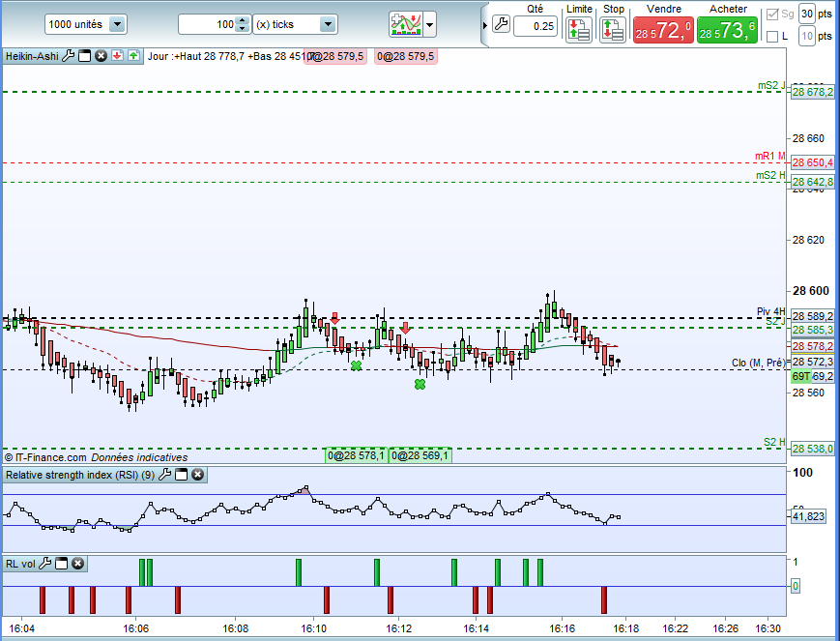
Task: Click red sell arrow marker near 16:10
Action: pos(334,319)
